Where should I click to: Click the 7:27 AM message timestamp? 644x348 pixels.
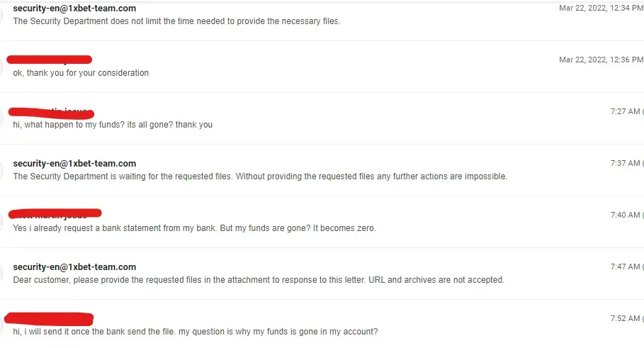coord(626,112)
